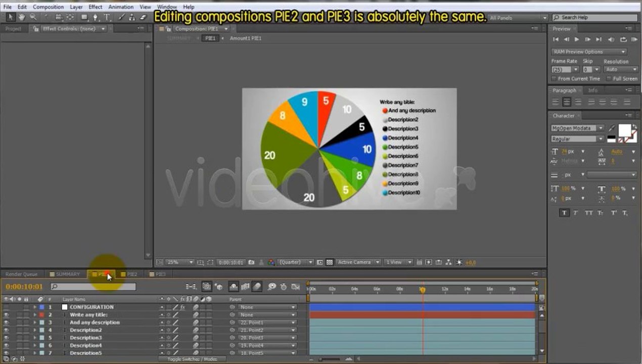
Task: Enable Motion Blur in timeline
Action: tap(257, 287)
